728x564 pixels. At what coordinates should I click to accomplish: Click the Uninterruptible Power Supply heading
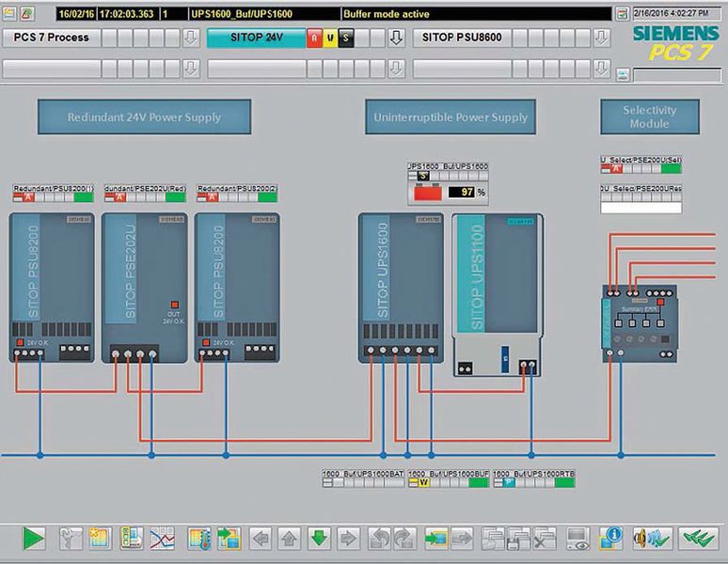451,117
